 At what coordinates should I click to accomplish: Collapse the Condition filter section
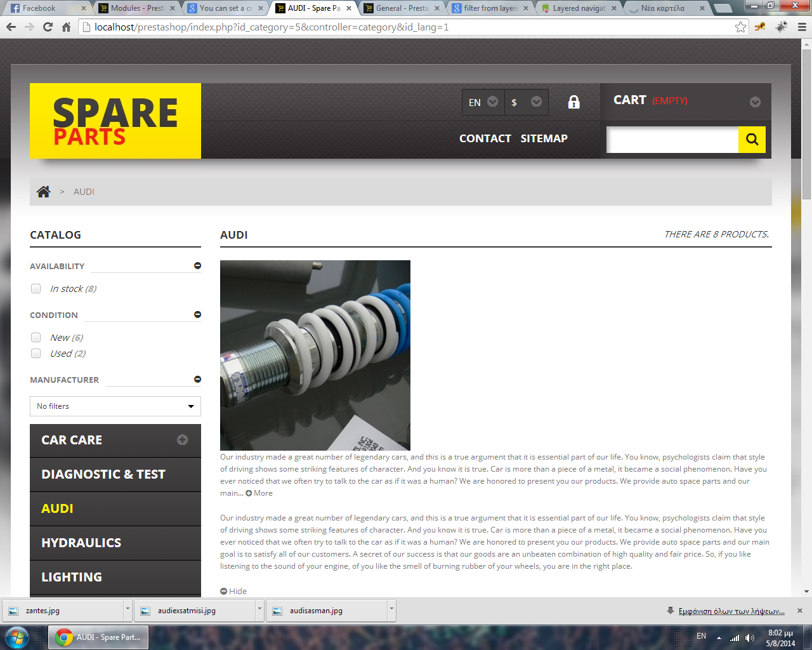pyautogui.click(x=197, y=315)
